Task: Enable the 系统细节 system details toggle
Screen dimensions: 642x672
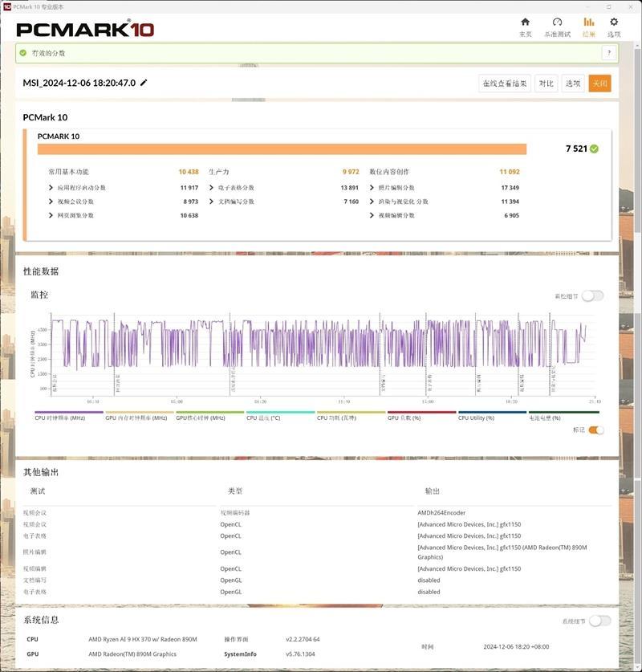Action: tap(599, 621)
